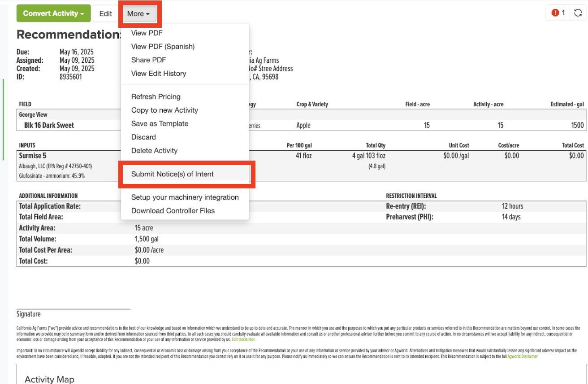This screenshot has width=588, height=384.
Task: Choose View PDF (Spanish) option
Action: coord(163,47)
